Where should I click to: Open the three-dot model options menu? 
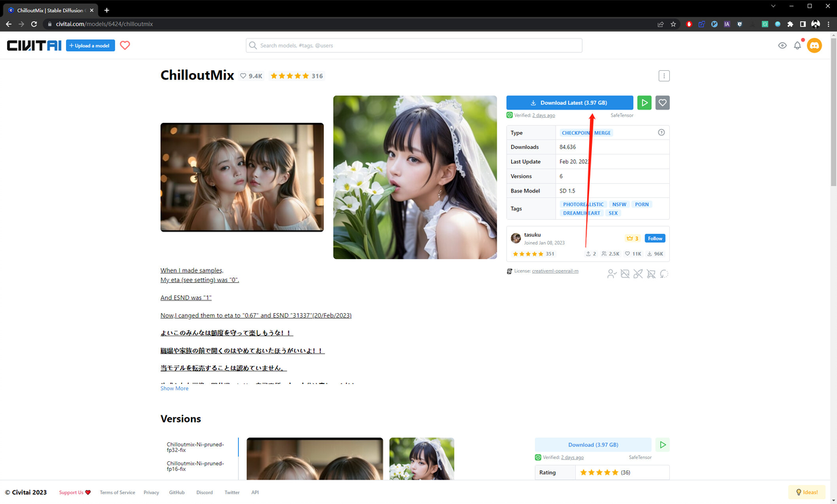664,76
